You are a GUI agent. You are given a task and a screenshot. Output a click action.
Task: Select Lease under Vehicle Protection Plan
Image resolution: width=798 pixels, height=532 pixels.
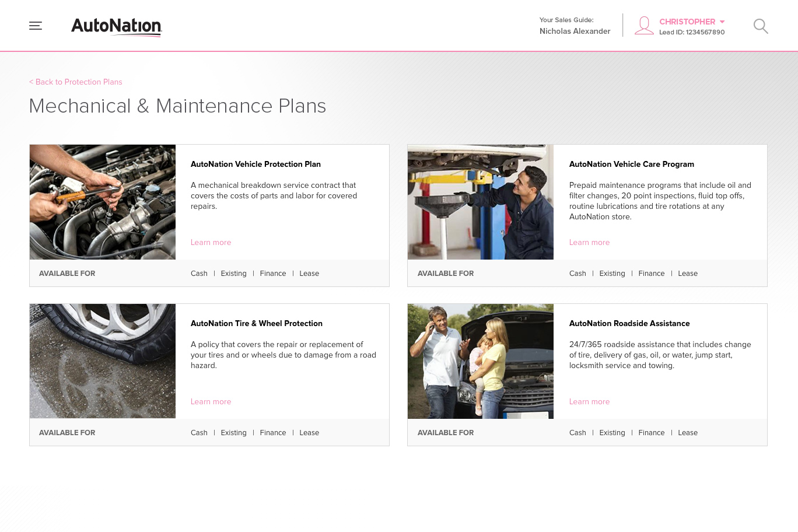(x=309, y=273)
